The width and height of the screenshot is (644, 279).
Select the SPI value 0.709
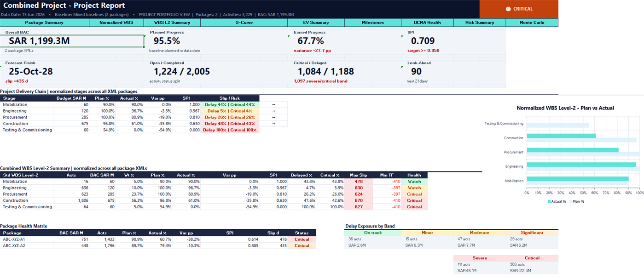click(x=423, y=41)
